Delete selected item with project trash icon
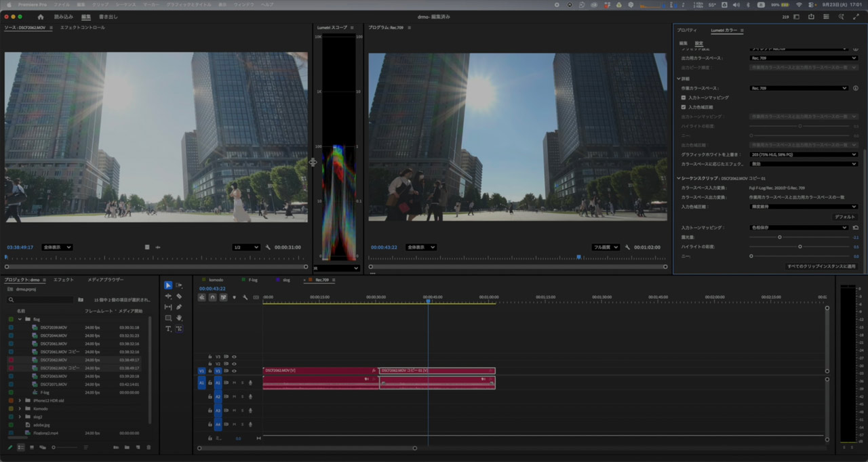868x462 pixels. pyautogui.click(x=149, y=447)
